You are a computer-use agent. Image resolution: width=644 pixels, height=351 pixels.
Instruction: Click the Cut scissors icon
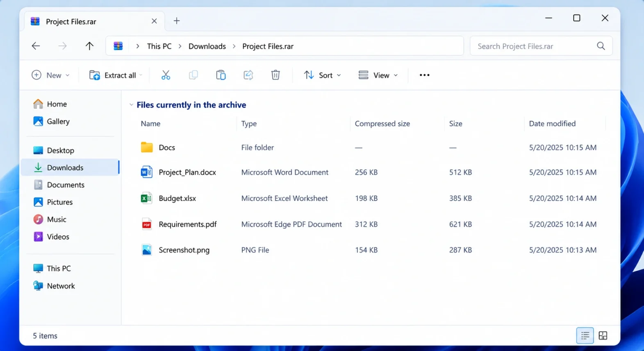(166, 75)
